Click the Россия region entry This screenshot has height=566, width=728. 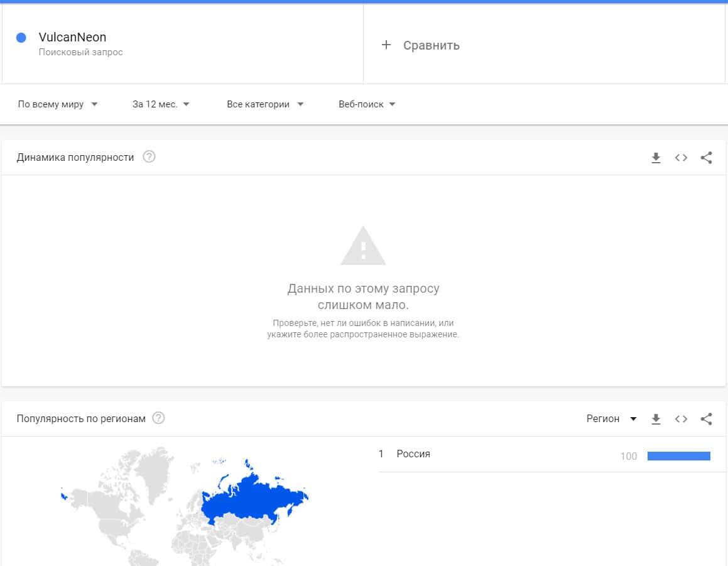[x=413, y=454]
